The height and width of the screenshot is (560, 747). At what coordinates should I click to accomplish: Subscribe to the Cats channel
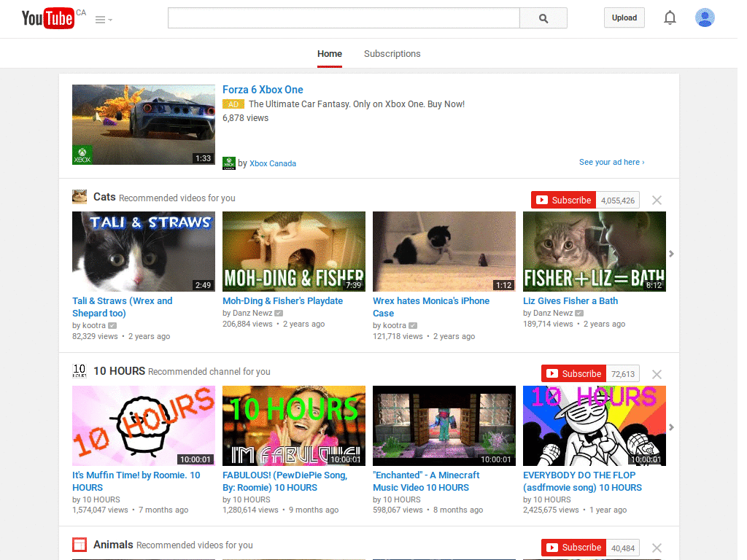click(x=564, y=200)
